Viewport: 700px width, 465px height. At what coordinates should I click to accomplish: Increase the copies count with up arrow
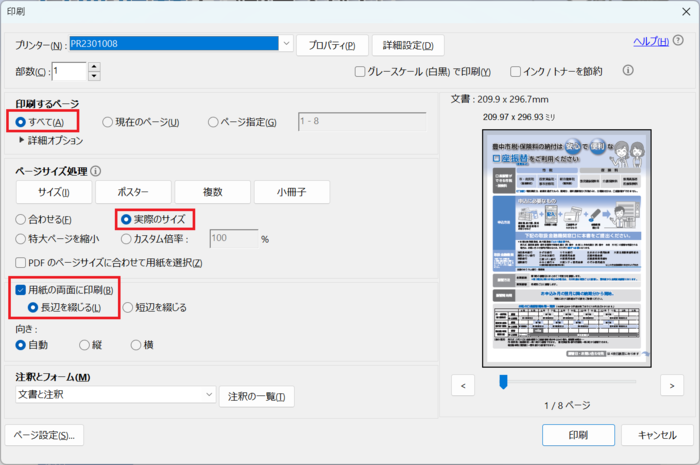94,67
